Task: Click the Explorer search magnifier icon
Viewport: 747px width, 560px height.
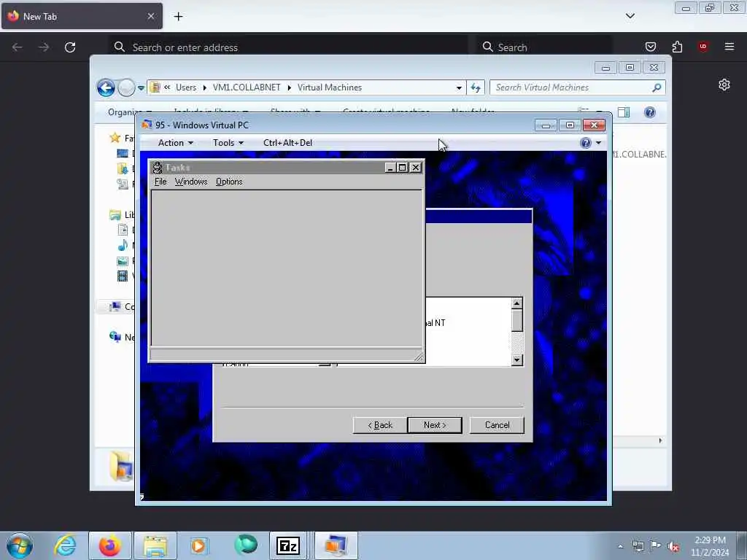Action: pyautogui.click(x=657, y=87)
